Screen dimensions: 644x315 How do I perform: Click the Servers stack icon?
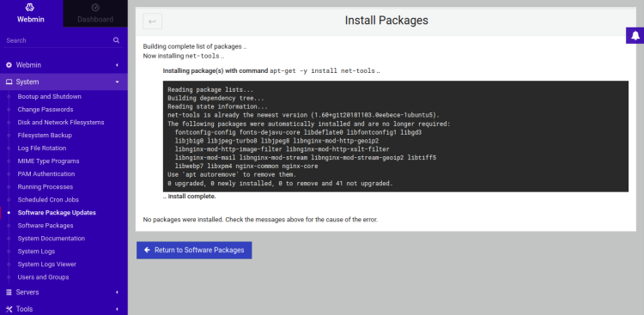(9, 292)
